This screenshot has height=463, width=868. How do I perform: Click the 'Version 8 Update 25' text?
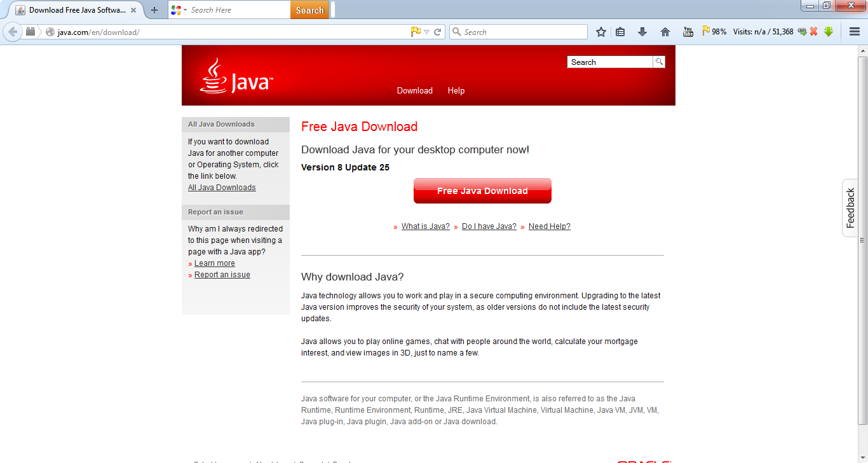345,167
